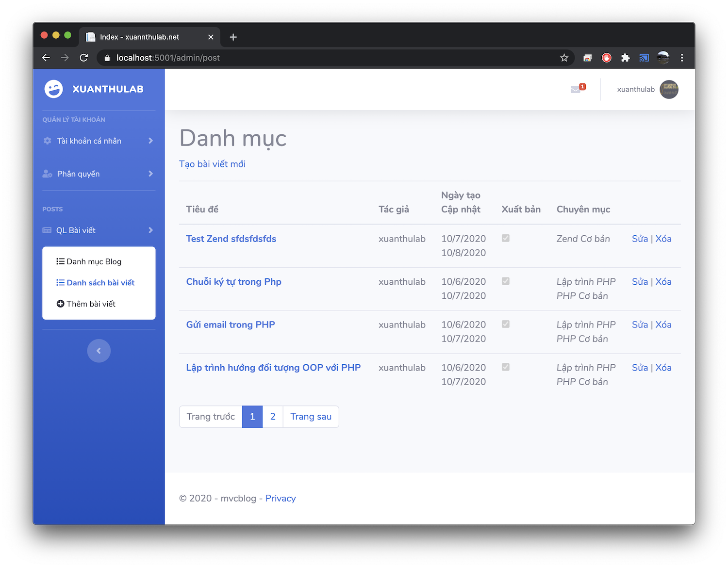Click Xóa for the OOP với PHP post
728x568 pixels.
click(663, 368)
